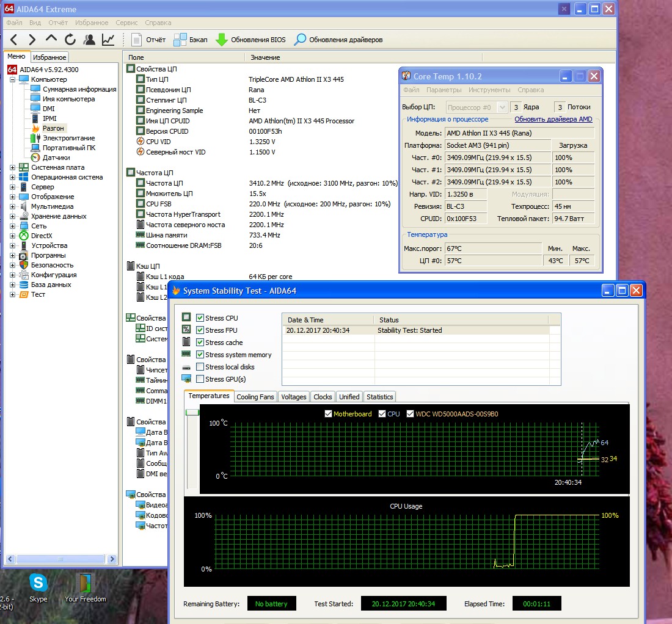This screenshot has width=672, height=624.
Task: Uncheck Stress system memory
Action: pos(200,355)
